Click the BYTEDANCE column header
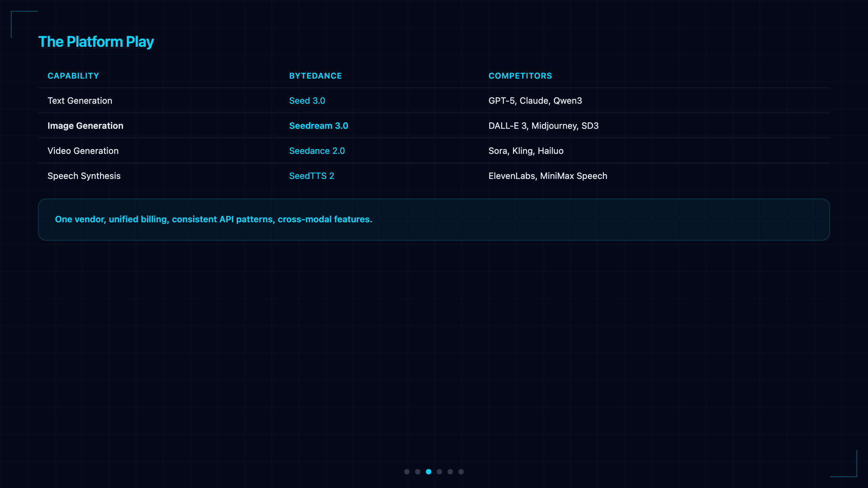The width and height of the screenshot is (868, 488). pyautogui.click(x=315, y=76)
